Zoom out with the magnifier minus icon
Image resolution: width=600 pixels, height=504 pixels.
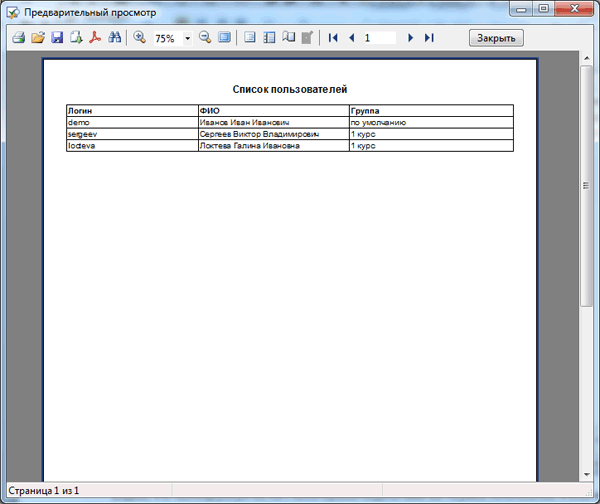pos(205,38)
